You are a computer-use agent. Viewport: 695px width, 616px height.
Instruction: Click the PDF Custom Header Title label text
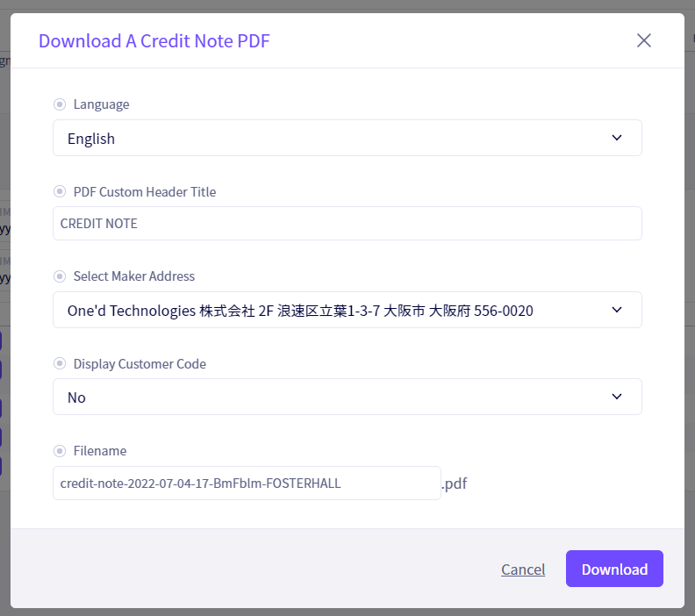pos(145,191)
